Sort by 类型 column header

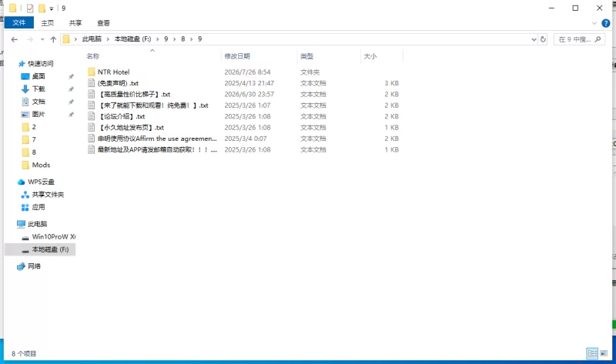306,56
